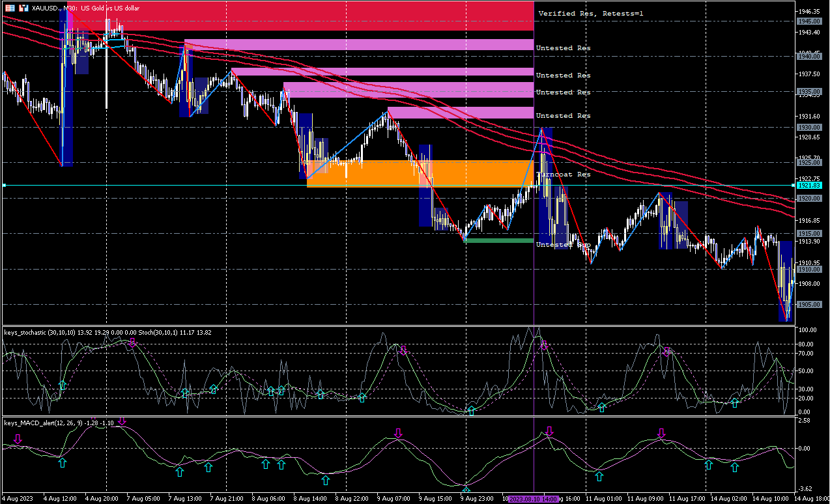Click the keys_stochastic indicator label

pyautogui.click(x=107, y=332)
